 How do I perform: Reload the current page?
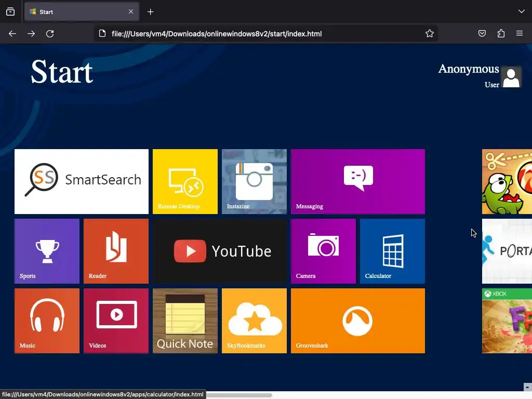coord(50,34)
